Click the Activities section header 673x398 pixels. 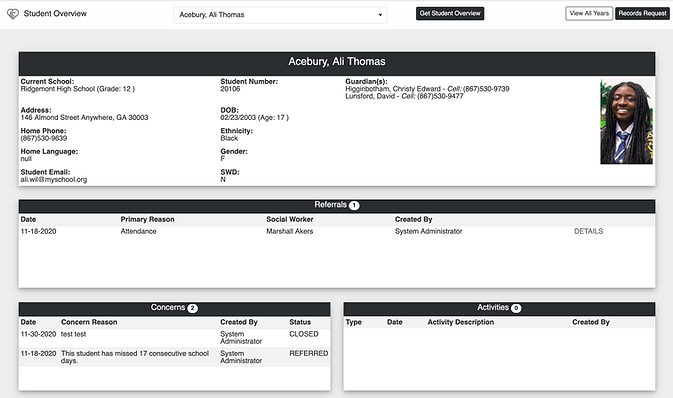click(x=499, y=308)
